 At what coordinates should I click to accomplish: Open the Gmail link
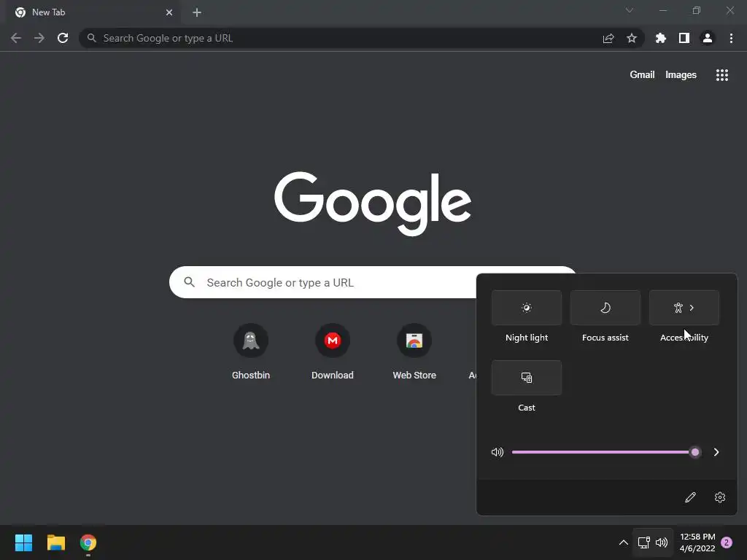pos(642,75)
